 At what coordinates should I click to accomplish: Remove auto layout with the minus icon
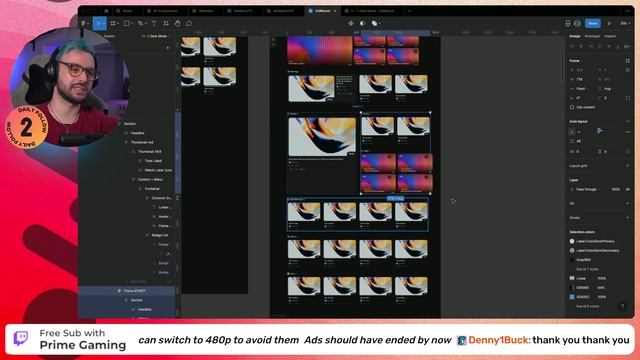click(627, 122)
